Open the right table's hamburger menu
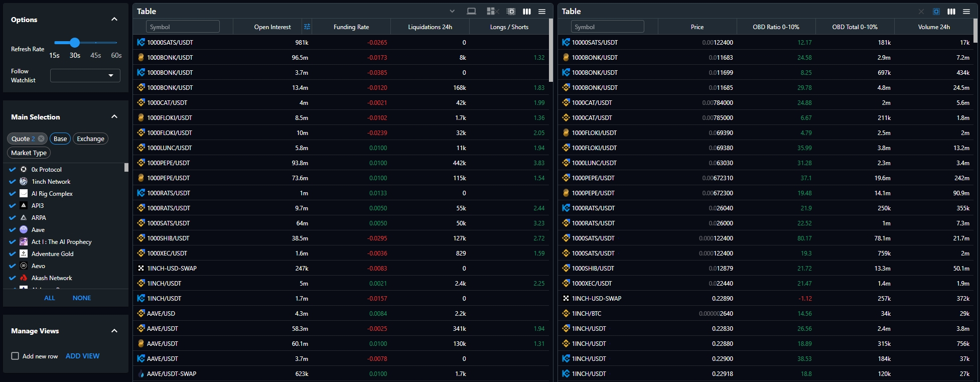 [966, 11]
